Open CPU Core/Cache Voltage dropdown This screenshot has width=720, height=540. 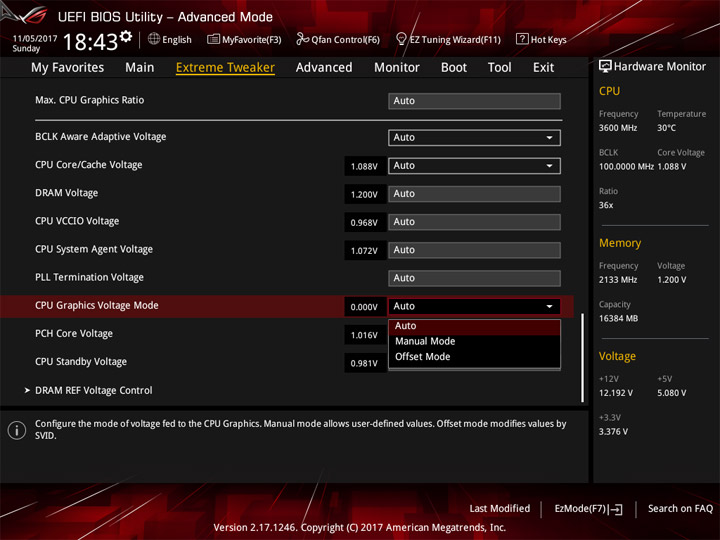[474, 166]
